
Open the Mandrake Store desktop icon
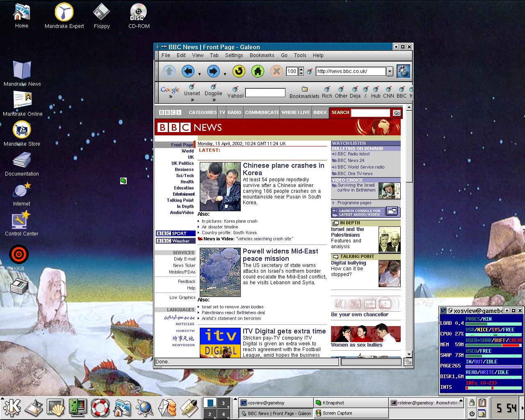22,134
